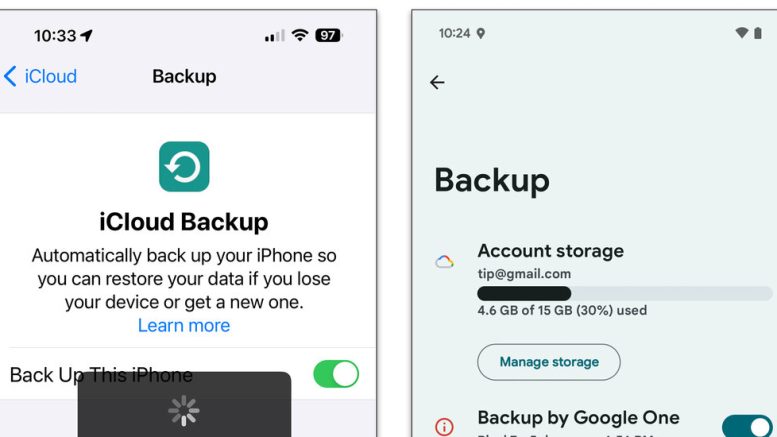Tap the iPhone battery 97 indicator
The height and width of the screenshot is (437, 777).
pos(329,35)
